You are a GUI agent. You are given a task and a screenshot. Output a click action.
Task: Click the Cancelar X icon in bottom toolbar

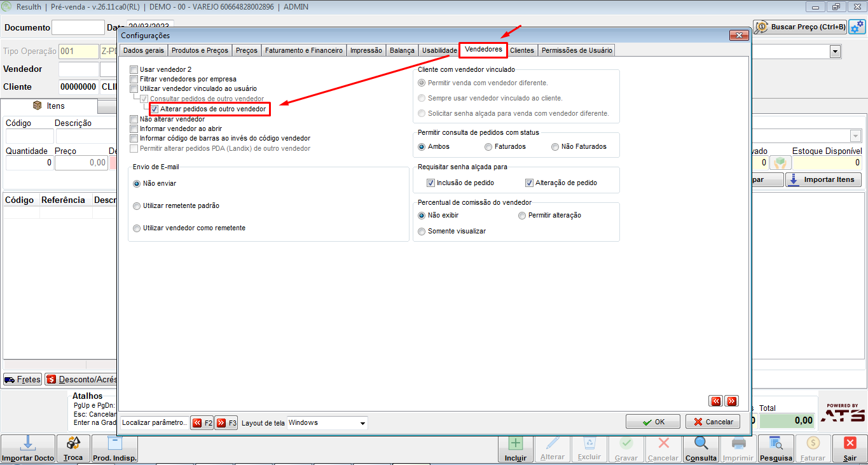pyautogui.click(x=663, y=443)
